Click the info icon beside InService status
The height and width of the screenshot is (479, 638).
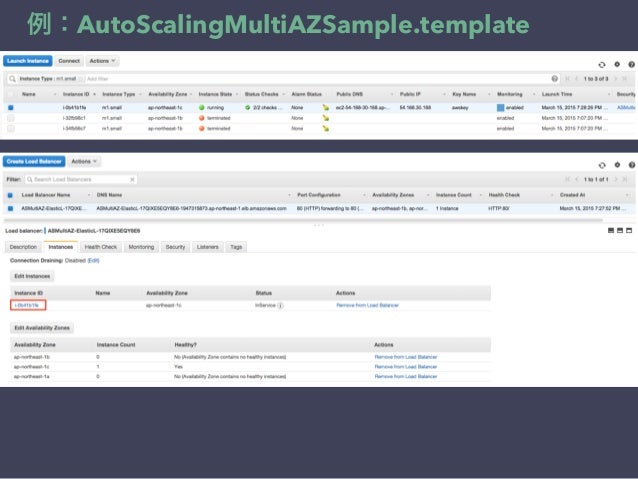click(x=280, y=305)
